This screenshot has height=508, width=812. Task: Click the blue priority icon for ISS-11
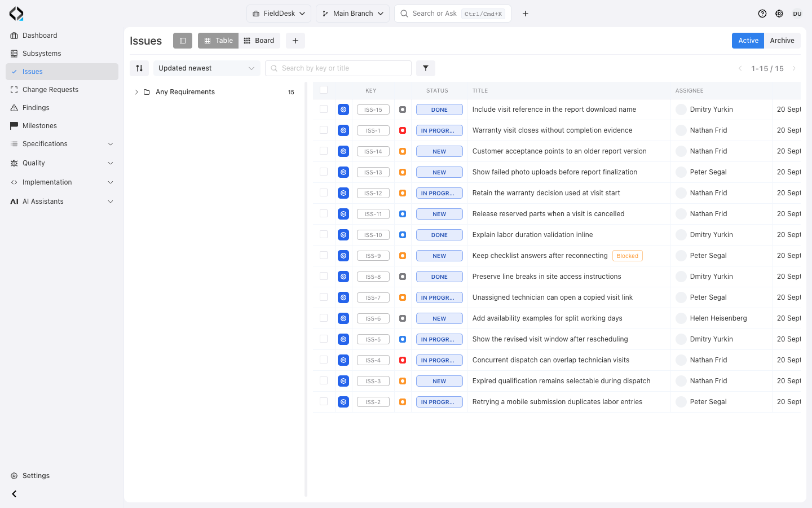point(403,214)
